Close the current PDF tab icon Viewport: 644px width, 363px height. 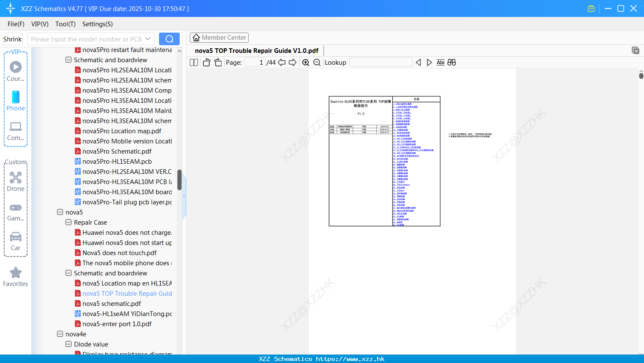pos(635,50)
